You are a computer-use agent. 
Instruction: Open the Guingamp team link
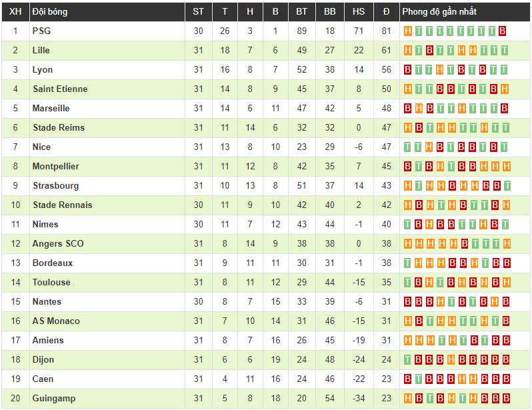[53, 398]
